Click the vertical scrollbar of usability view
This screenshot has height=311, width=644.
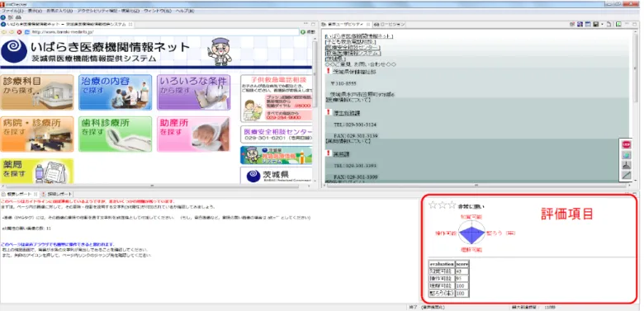pos(637,106)
